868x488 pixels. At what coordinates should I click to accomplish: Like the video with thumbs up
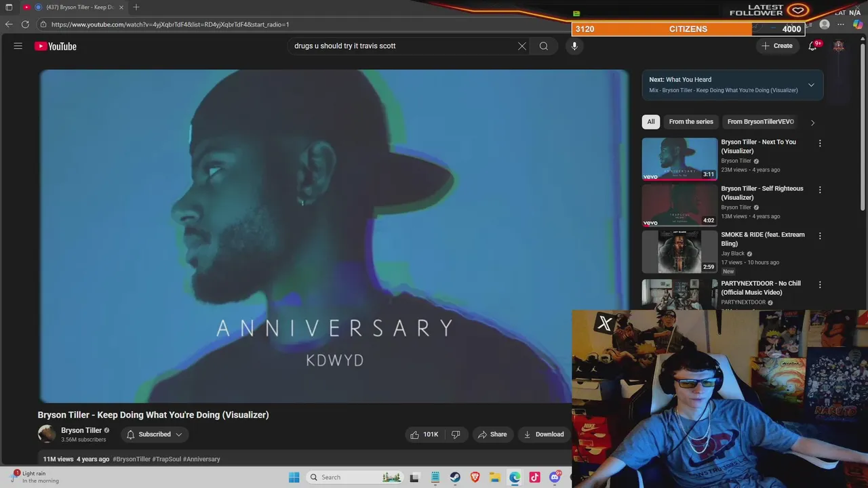tap(425, 434)
